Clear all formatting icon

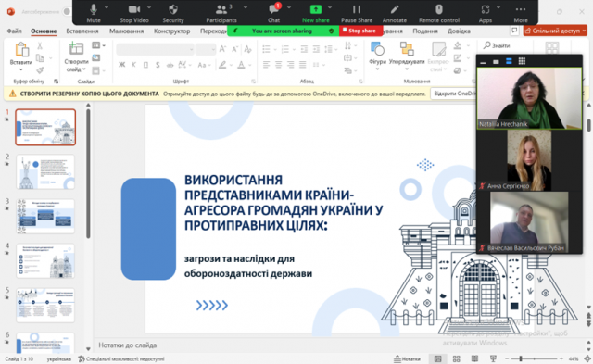247,49
